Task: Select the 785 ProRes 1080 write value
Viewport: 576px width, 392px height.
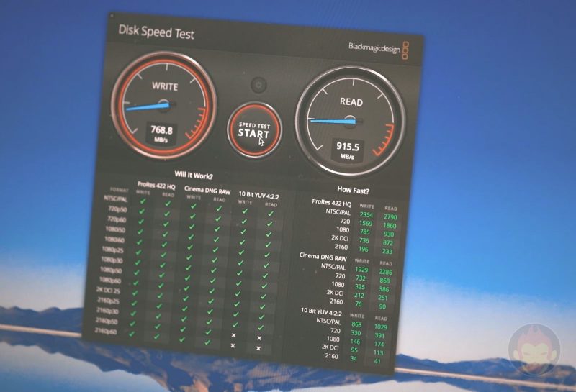Action: pyautogui.click(x=365, y=232)
